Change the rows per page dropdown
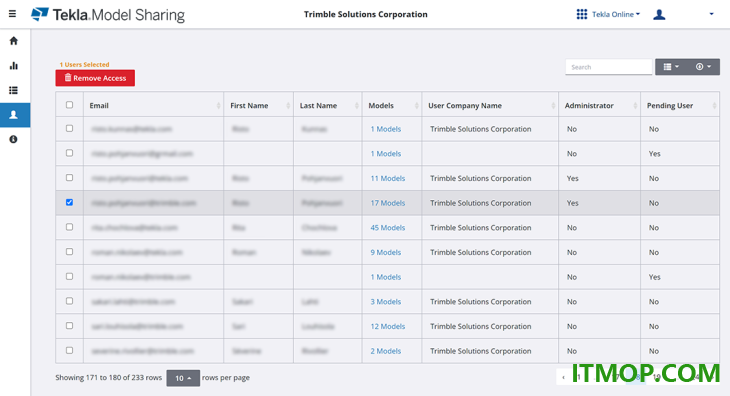This screenshot has width=730, height=396. coord(183,378)
